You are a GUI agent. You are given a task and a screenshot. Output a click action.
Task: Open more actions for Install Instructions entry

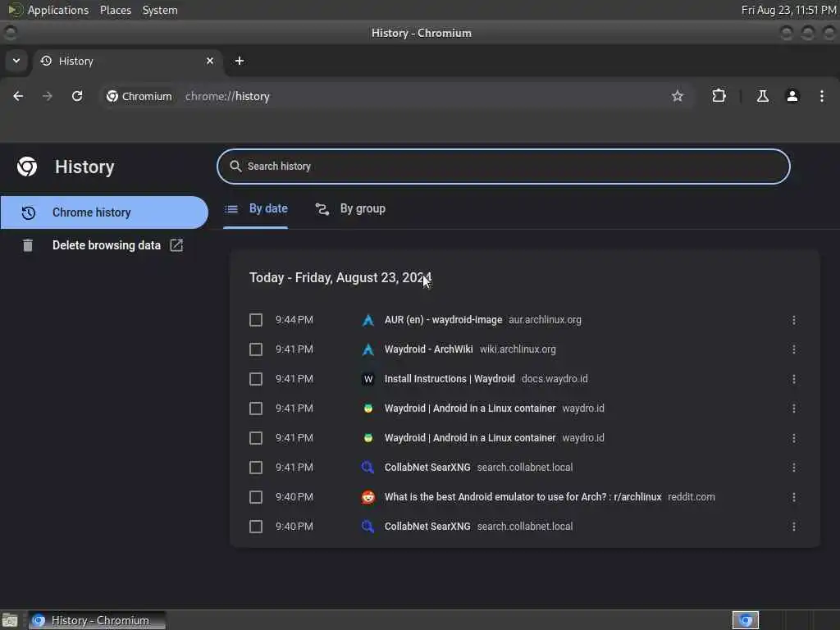coord(794,379)
